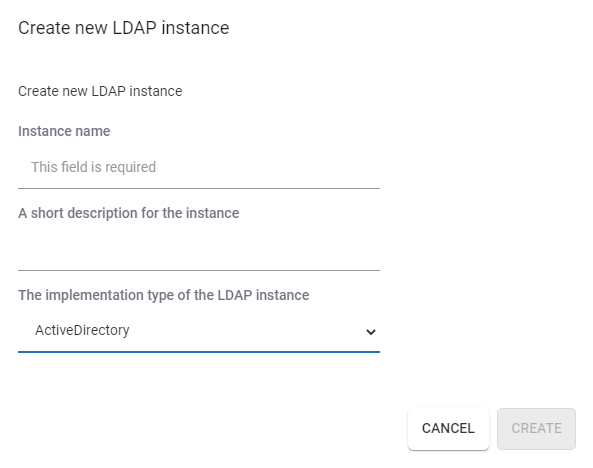This screenshot has height=468, width=593.
Task: Place cursor in empty description box
Action: coord(199,249)
